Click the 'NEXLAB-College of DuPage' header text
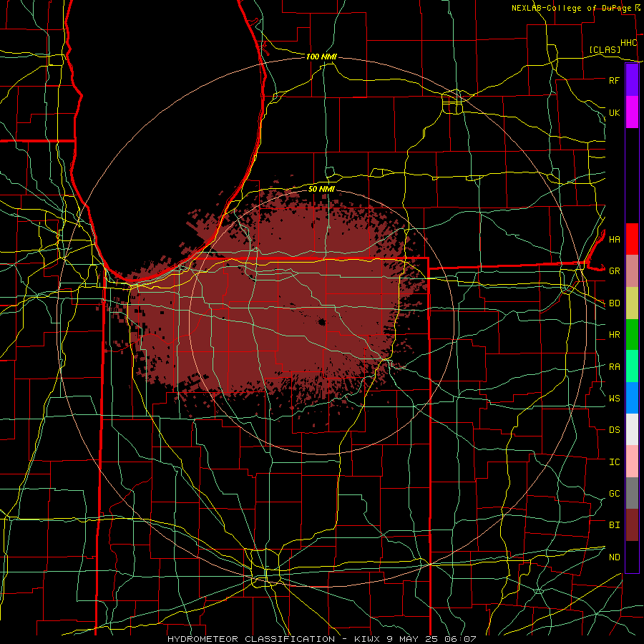644x644 pixels. (571, 8)
